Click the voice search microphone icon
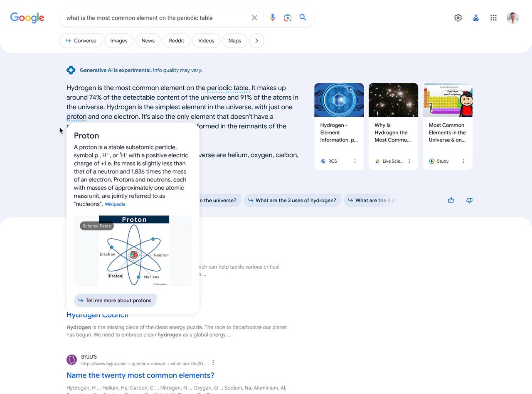 [272, 17]
